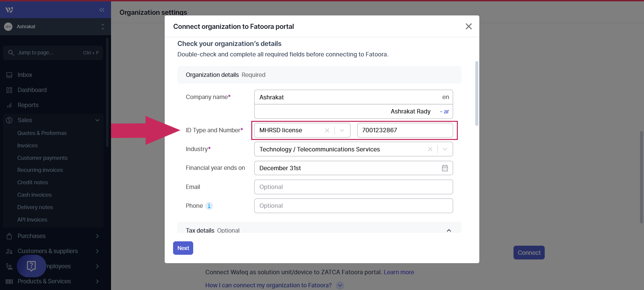Open the Dashboard page
This screenshot has width=644, height=290.
pos(32,90)
